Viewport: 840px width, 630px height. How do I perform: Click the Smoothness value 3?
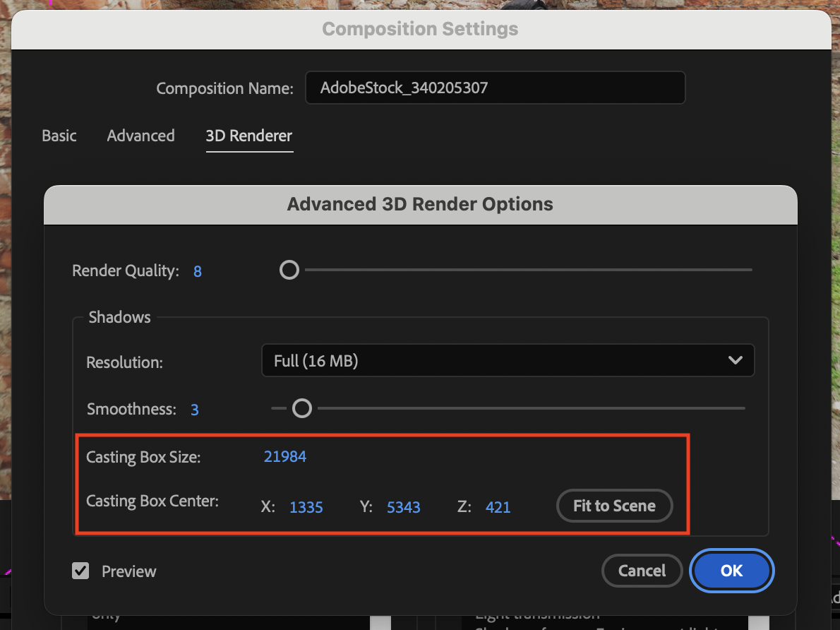[195, 410]
